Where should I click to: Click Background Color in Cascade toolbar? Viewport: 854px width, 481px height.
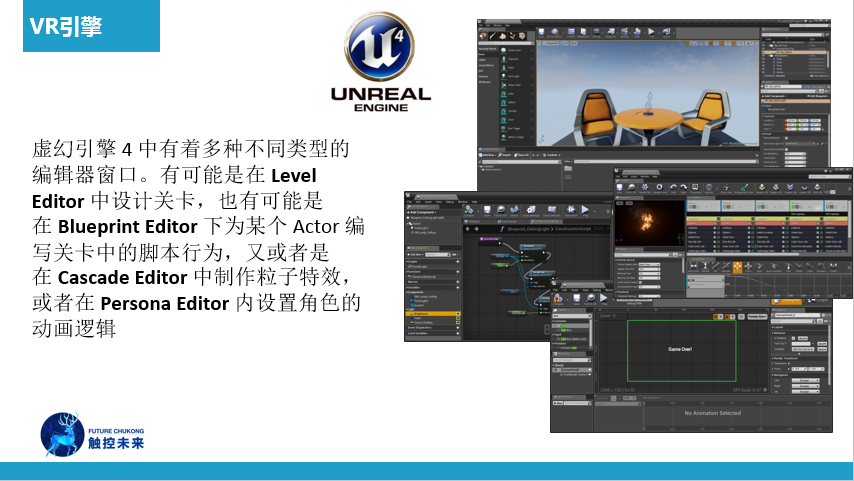pos(744,188)
